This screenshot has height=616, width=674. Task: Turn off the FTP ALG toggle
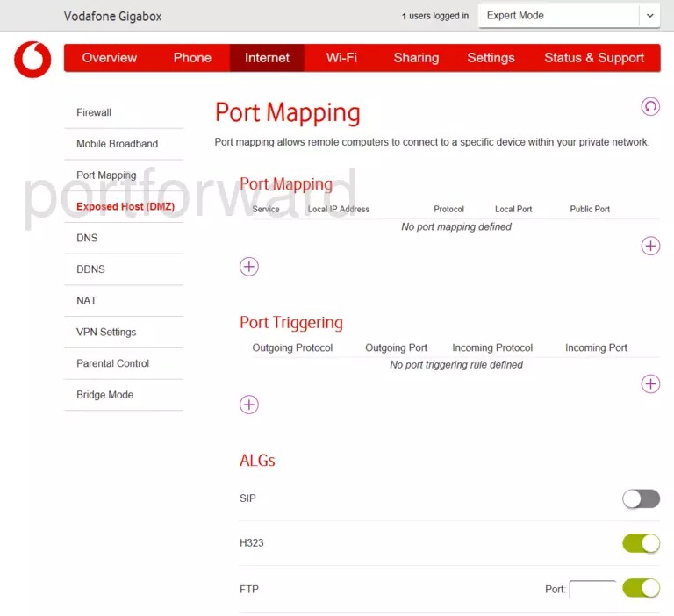641,588
